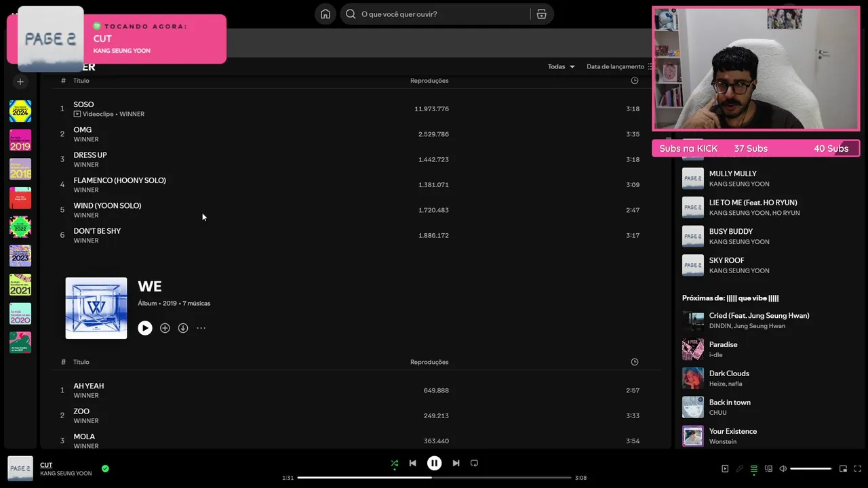Open the Browse icon in search bar

click(541, 14)
